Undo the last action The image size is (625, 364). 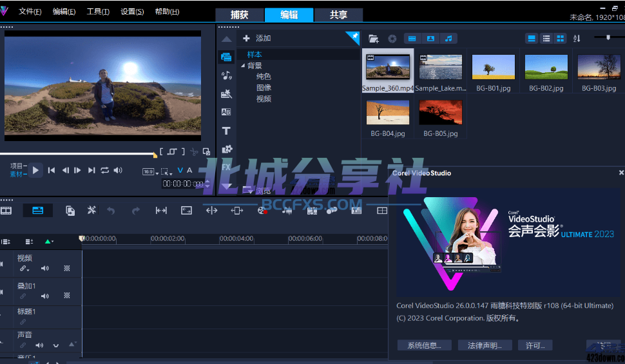pyautogui.click(x=111, y=211)
